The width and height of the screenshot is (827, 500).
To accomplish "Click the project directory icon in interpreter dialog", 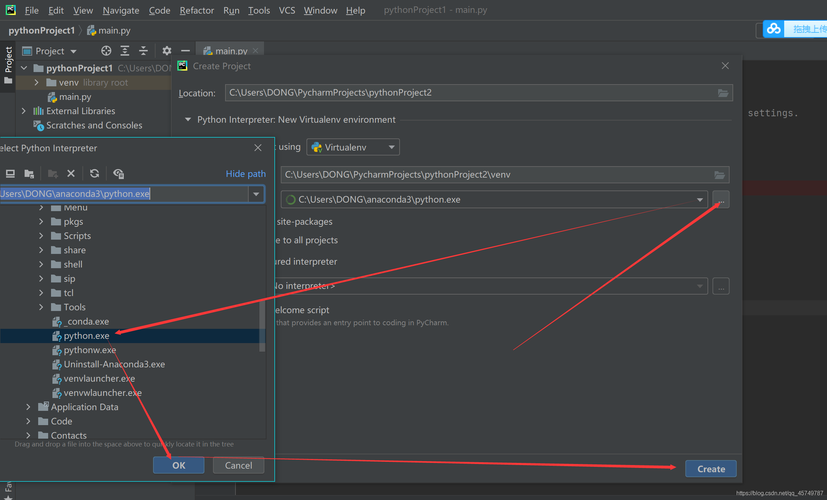I will coord(29,174).
